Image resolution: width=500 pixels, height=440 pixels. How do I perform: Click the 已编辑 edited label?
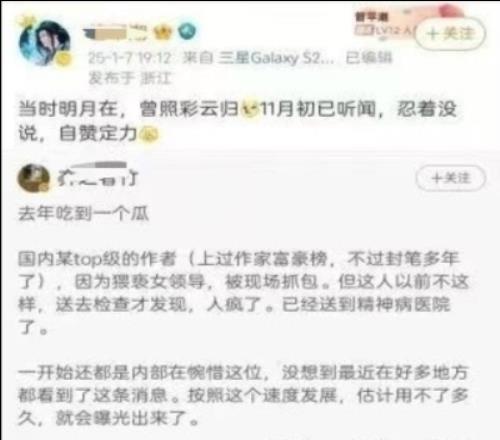point(368,58)
